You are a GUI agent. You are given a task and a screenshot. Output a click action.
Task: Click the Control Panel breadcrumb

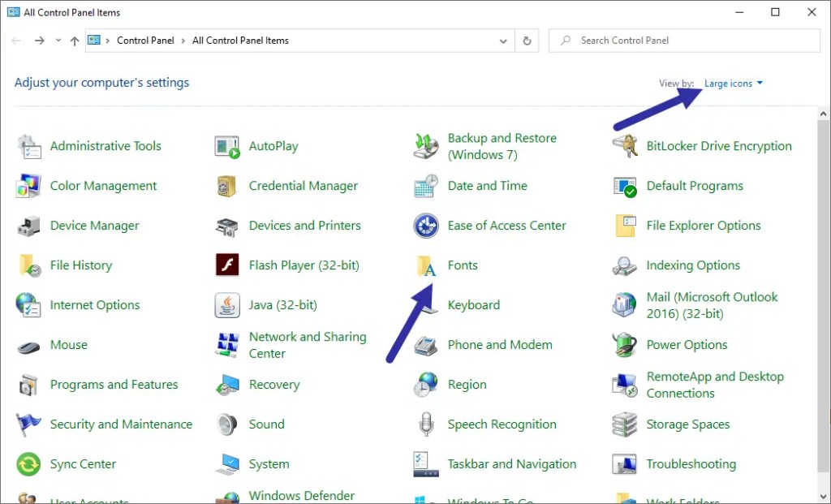coord(145,41)
